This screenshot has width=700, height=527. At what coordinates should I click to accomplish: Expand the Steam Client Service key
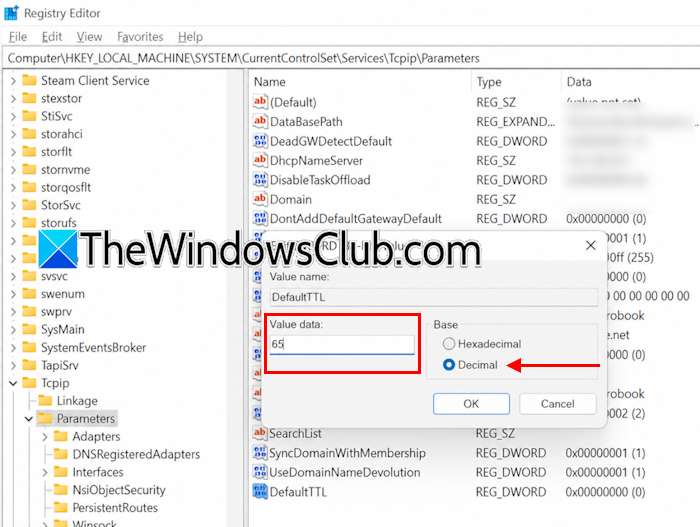(x=13, y=81)
